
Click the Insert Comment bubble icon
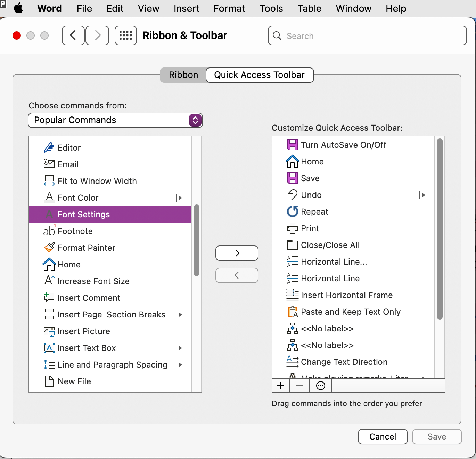coord(49,297)
